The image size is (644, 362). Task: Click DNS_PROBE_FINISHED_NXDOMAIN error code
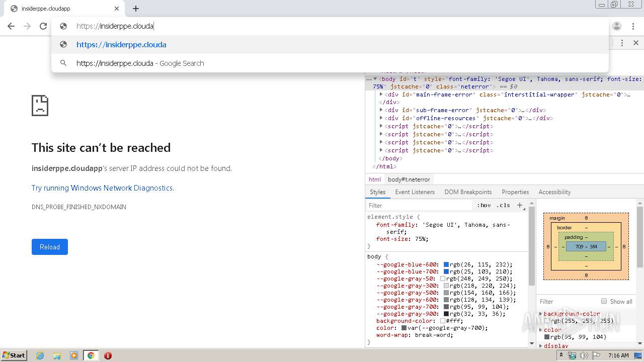[x=79, y=207]
